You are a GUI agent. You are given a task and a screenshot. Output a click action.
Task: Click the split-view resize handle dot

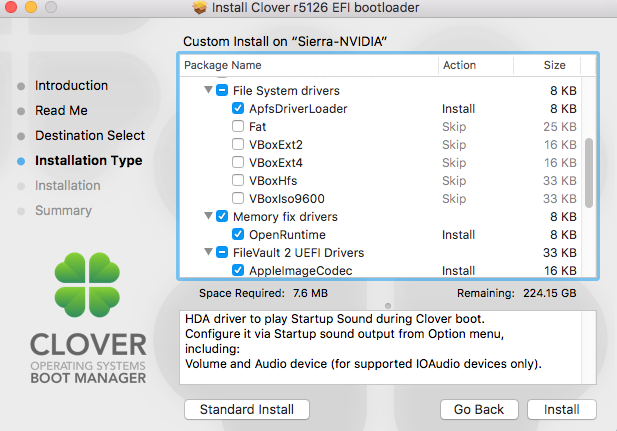[x=388, y=306]
